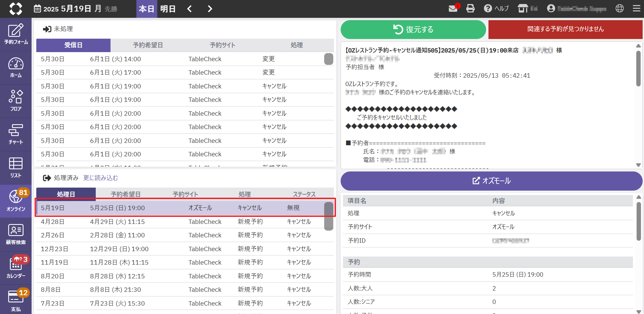644x314 pixels.
Task: Open the オズモール external link button
Action: click(491, 181)
